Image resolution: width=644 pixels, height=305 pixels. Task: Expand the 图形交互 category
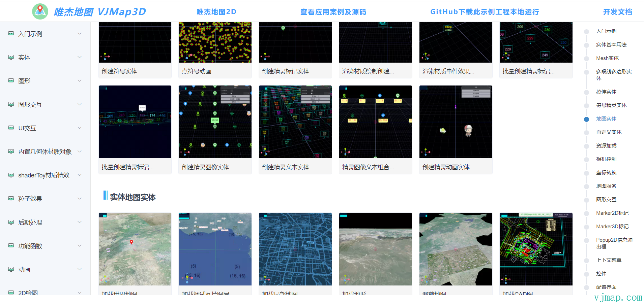[x=80, y=104]
